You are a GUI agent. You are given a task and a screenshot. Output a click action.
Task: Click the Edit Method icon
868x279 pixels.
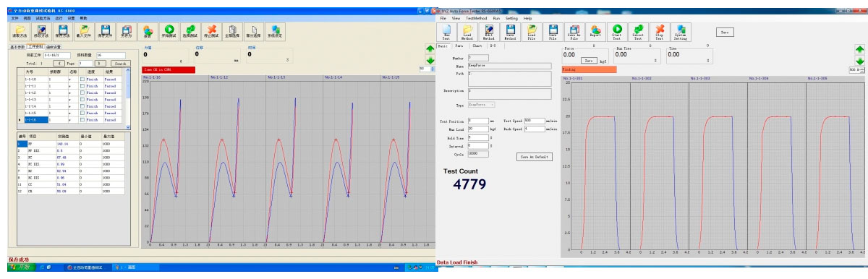tap(489, 33)
